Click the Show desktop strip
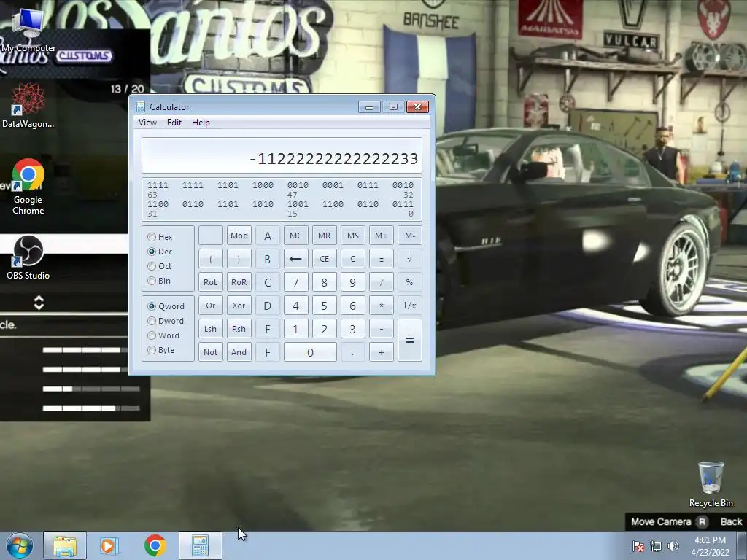Viewport: 747px width, 560px height. [x=742, y=545]
